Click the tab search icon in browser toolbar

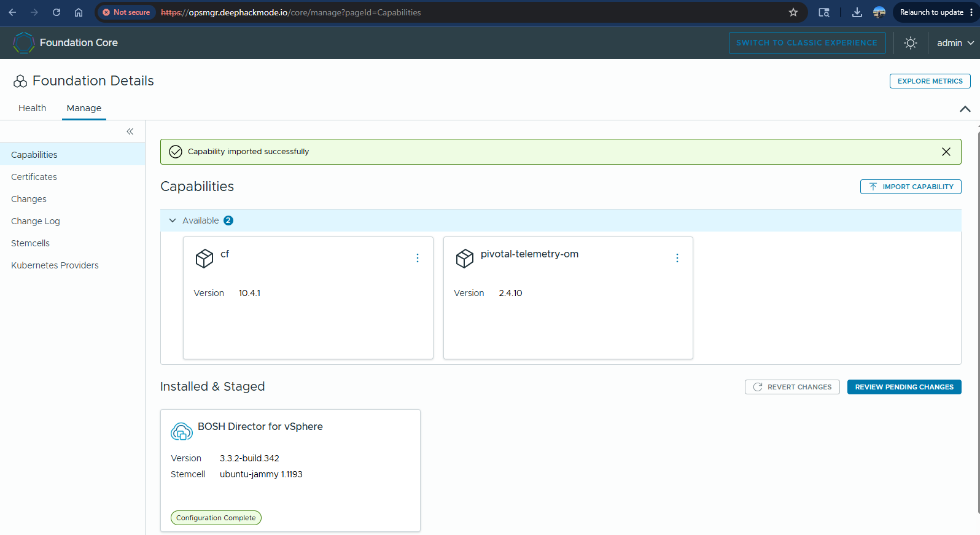[824, 12]
